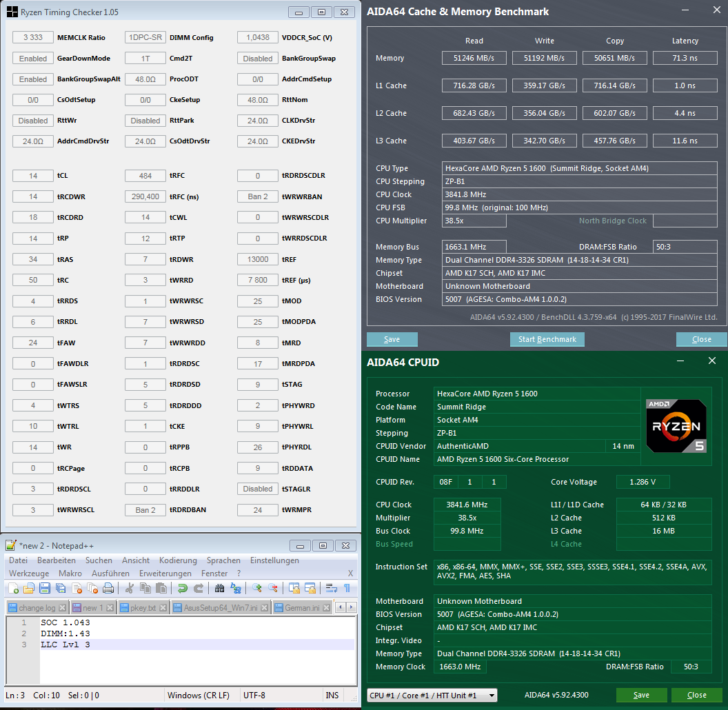Open Find with the binoculars icon
Viewport: 728px width, 710px height.
220,589
